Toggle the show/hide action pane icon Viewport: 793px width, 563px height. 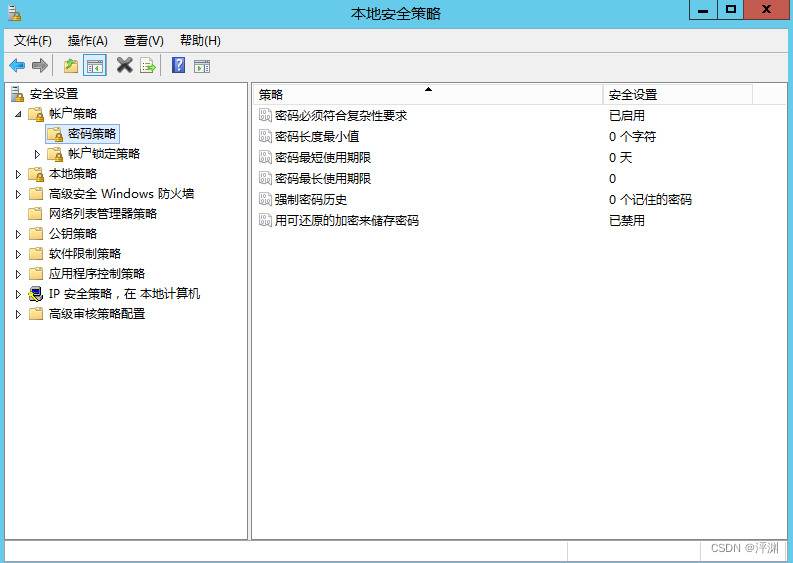pos(202,66)
